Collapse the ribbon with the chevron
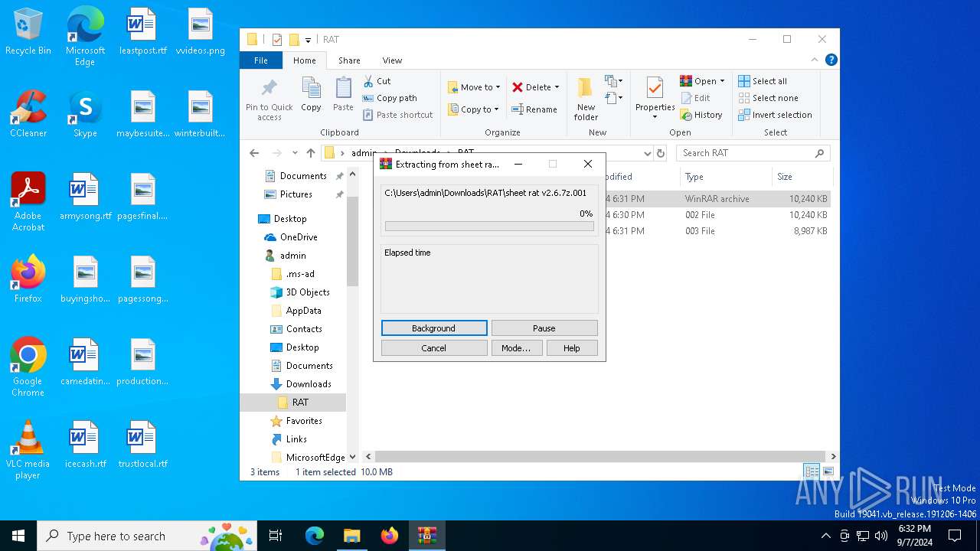 coord(815,60)
